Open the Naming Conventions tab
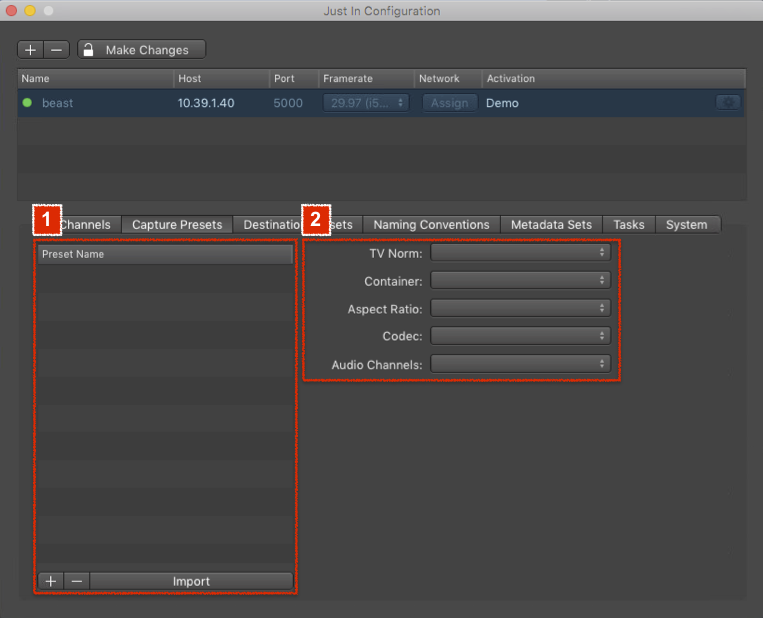The width and height of the screenshot is (763, 618). coord(432,225)
